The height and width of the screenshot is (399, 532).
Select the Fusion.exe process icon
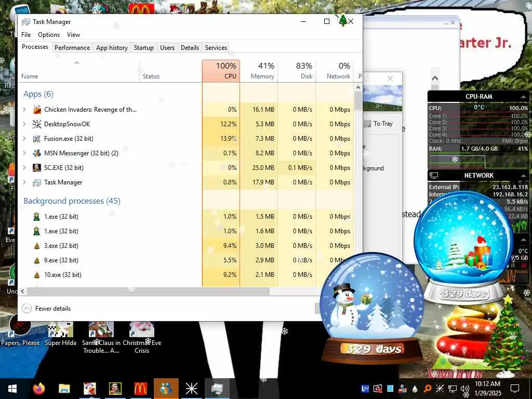pos(37,139)
